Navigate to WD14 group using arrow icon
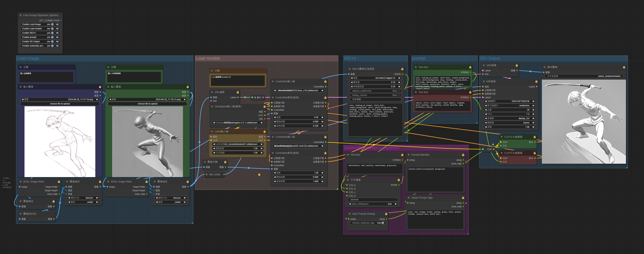 pos(58,33)
